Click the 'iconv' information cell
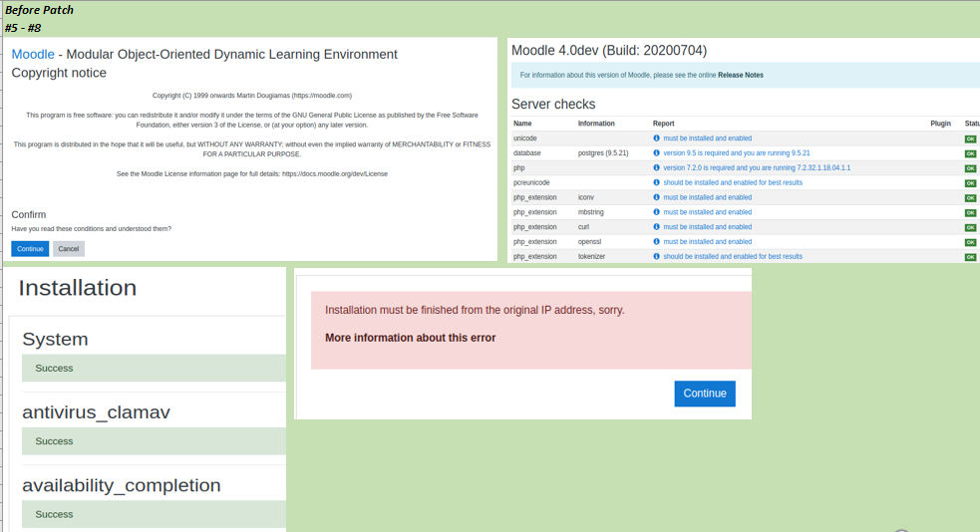Image resolution: width=980 pixels, height=532 pixels. click(x=585, y=197)
